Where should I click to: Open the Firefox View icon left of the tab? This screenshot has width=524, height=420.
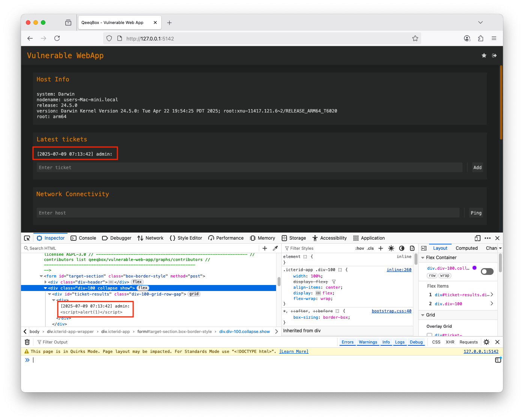click(68, 22)
